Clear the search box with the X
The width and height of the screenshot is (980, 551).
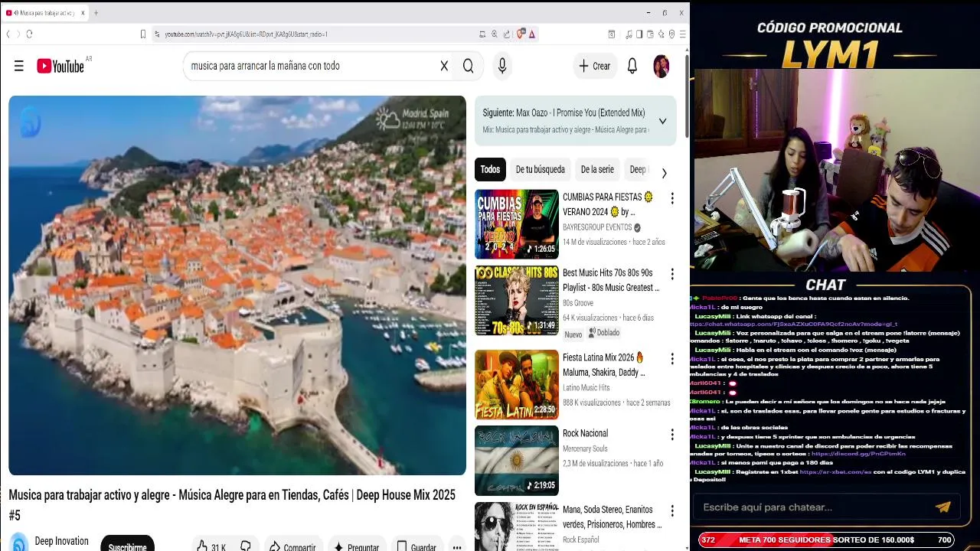pyautogui.click(x=444, y=66)
